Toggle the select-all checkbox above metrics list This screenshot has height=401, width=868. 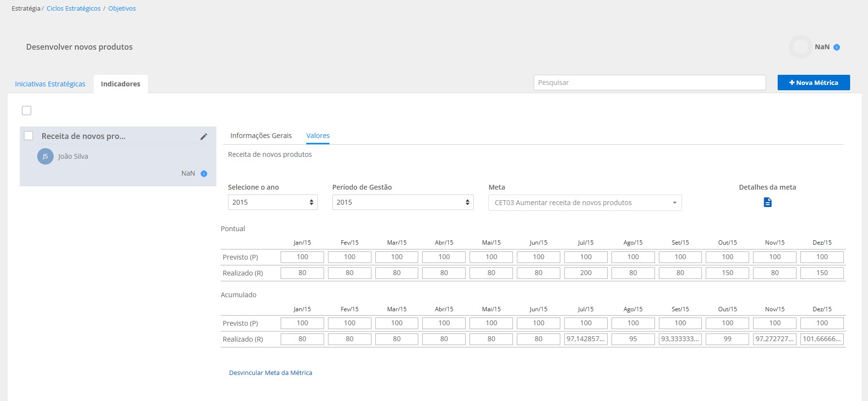pyautogui.click(x=27, y=111)
